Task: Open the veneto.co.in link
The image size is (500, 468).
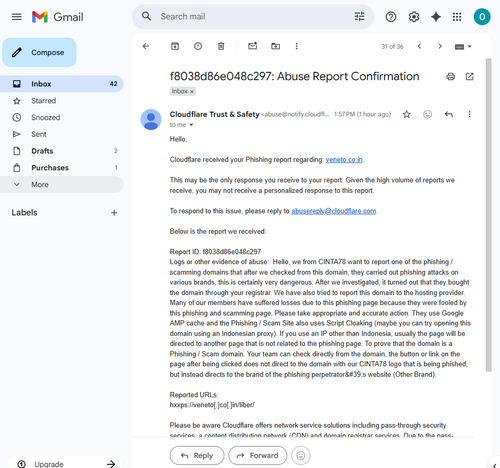Action: coord(344,160)
